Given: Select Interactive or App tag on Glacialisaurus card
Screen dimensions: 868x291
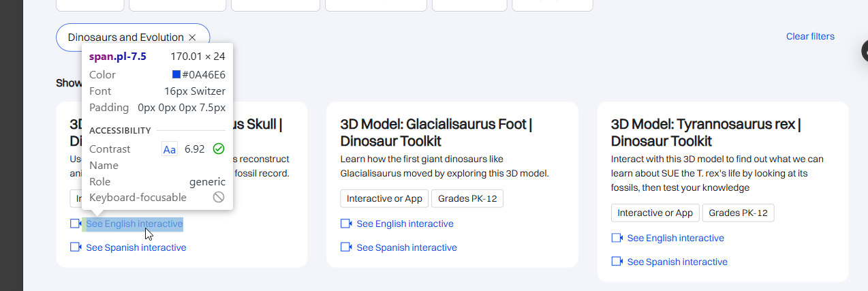Looking at the screenshot, I should tap(384, 199).
